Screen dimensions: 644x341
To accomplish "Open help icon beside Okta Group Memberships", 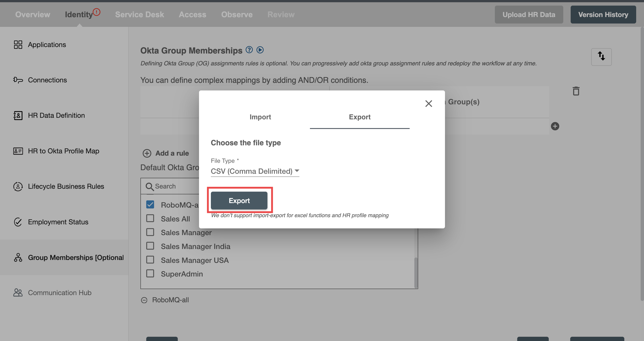I will coord(249,50).
